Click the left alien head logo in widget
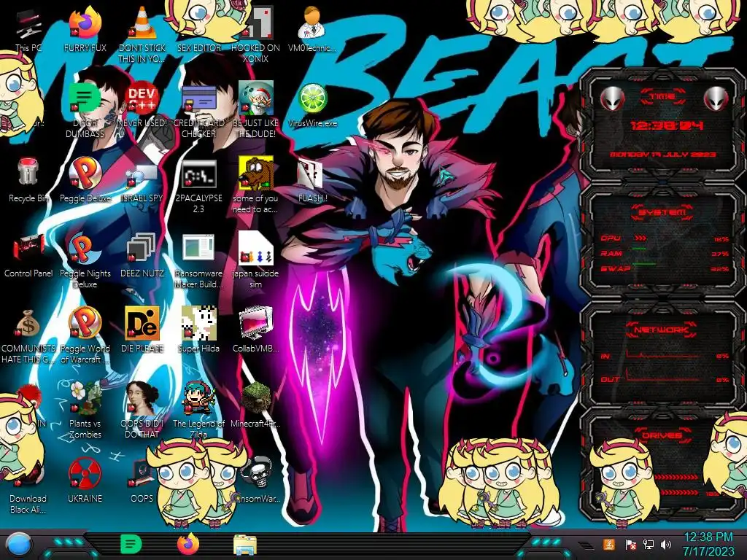This screenshot has width=747, height=560. click(x=613, y=98)
